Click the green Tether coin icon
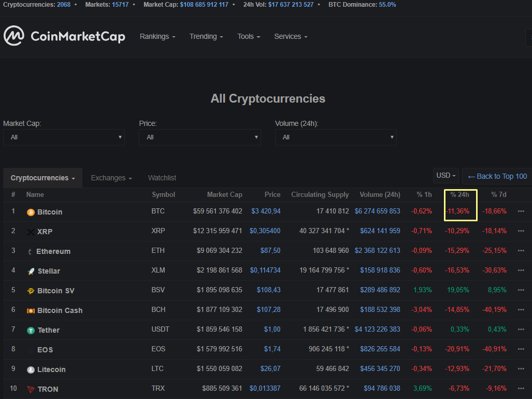Viewport: 532px width, 399px height. coord(31,330)
